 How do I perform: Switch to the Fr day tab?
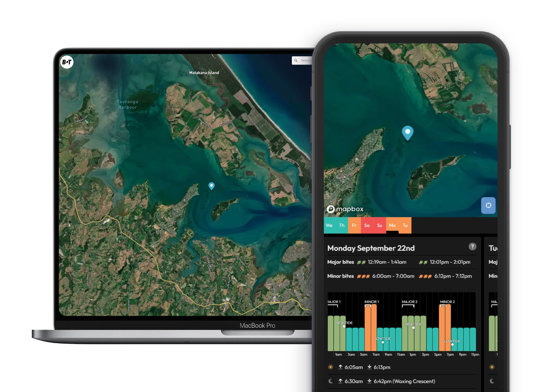coord(354,225)
